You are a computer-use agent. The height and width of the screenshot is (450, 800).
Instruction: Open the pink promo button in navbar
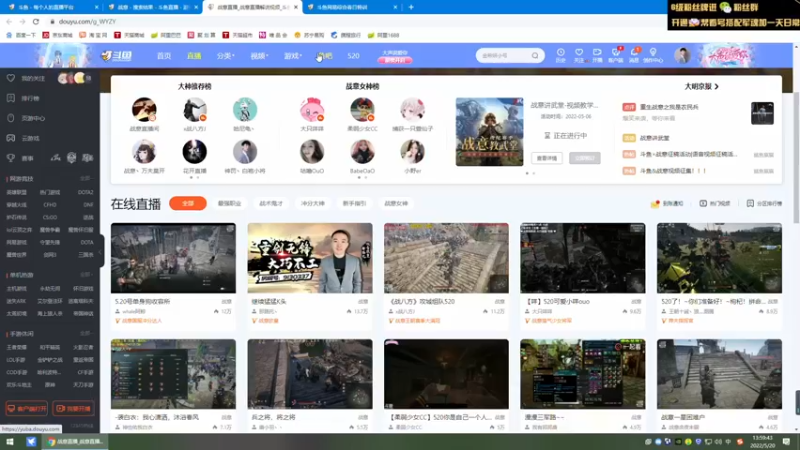tap(395, 60)
